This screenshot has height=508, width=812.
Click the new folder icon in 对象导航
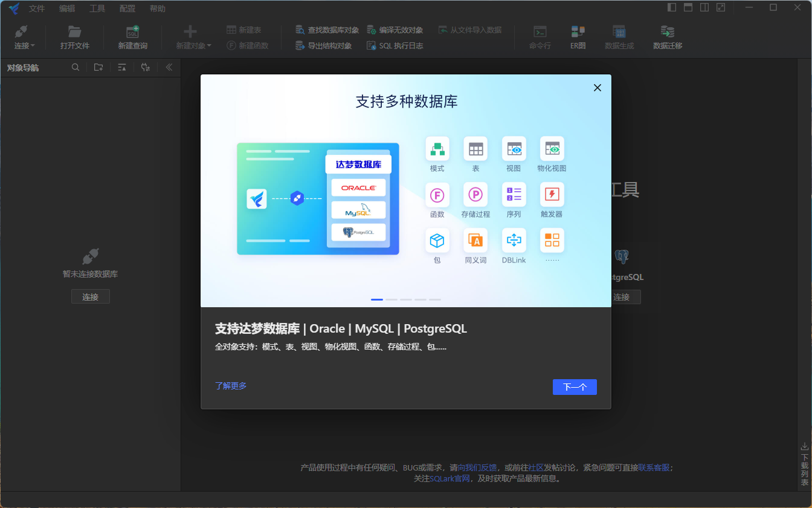coord(98,67)
